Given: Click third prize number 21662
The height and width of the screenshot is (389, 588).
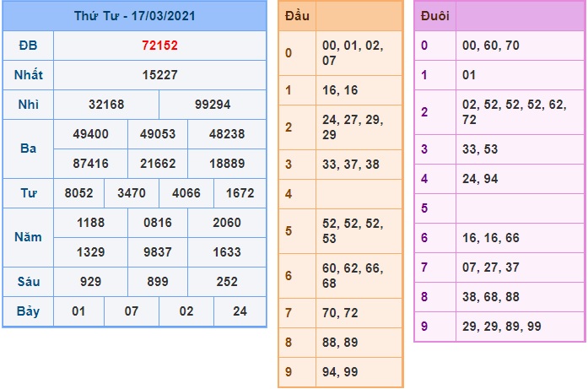Looking at the screenshot, I should [158, 164].
